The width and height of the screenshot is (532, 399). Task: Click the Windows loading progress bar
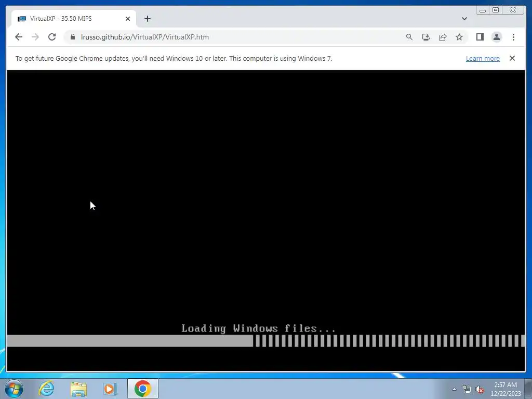pyautogui.click(x=266, y=341)
